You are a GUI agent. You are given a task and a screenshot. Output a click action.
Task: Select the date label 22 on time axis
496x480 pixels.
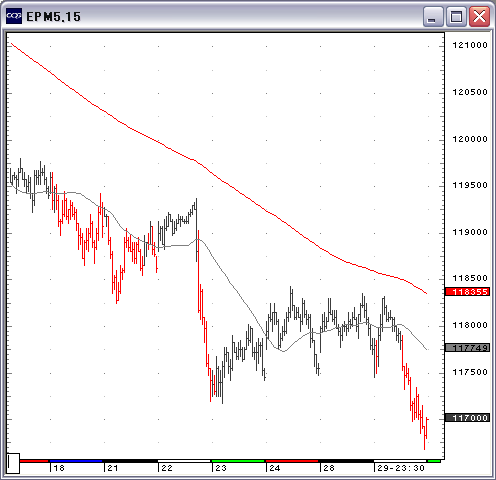coord(167,468)
